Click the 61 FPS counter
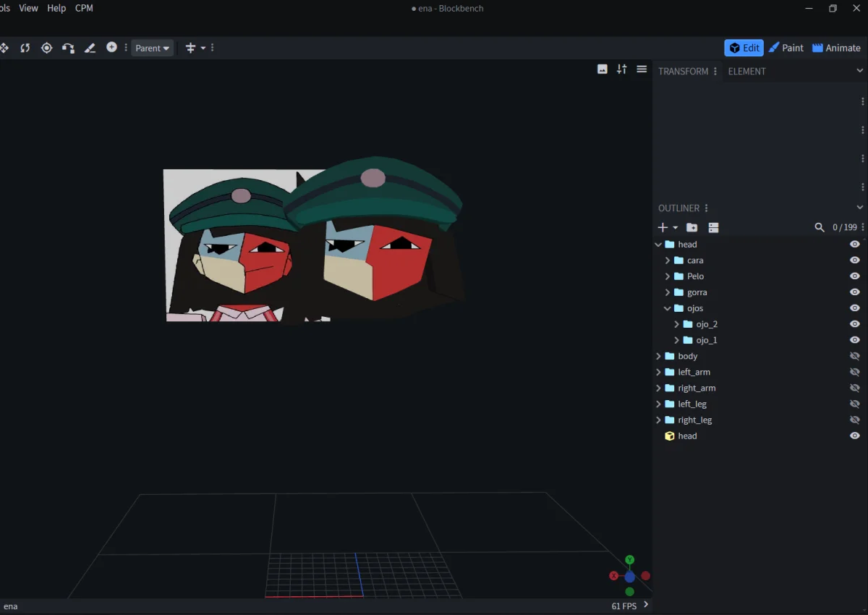The height and width of the screenshot is (615, 868). click(624, 606)
